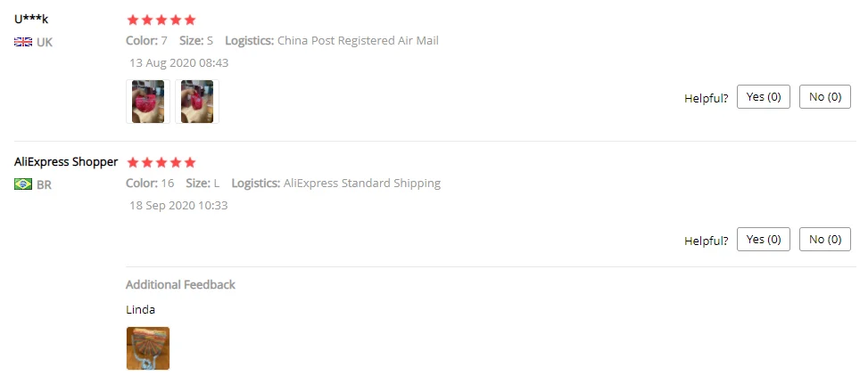This screenshot has height=376, width=868.
Task: Click the U***k reviewer name
Action: pos(31,19)
